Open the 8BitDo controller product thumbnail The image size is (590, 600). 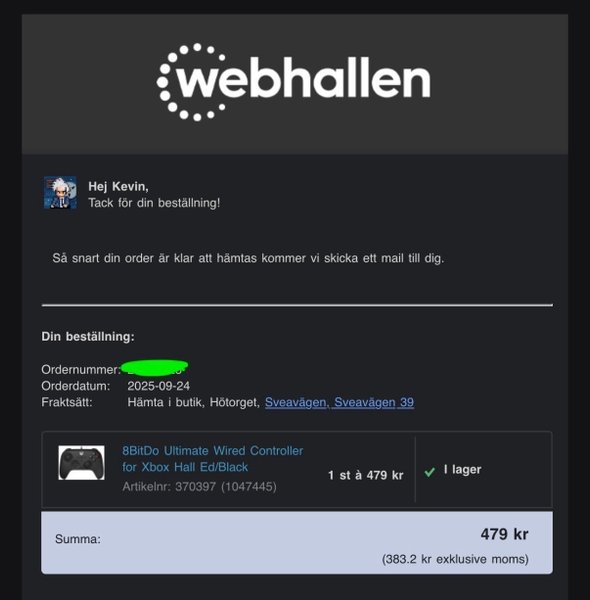coord(81,462)
